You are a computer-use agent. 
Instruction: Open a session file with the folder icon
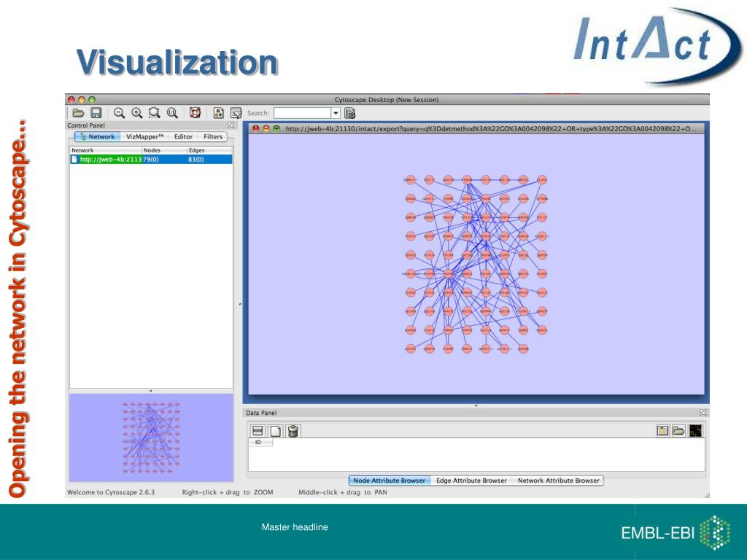click(78, 113)
